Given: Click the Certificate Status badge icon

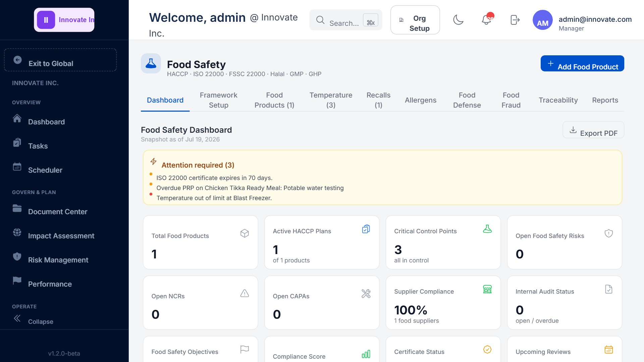Looking at the screenshot, I should [x=487, y=350].
